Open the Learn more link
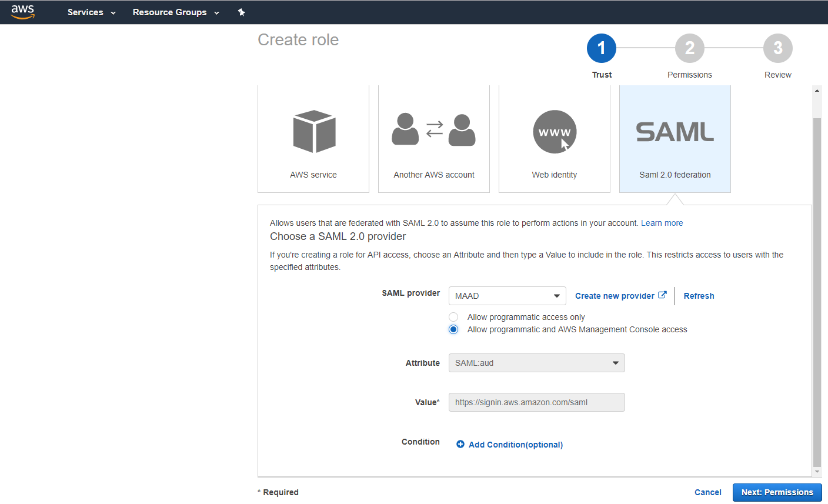828x504 pixels. click(x=662, y=223)
